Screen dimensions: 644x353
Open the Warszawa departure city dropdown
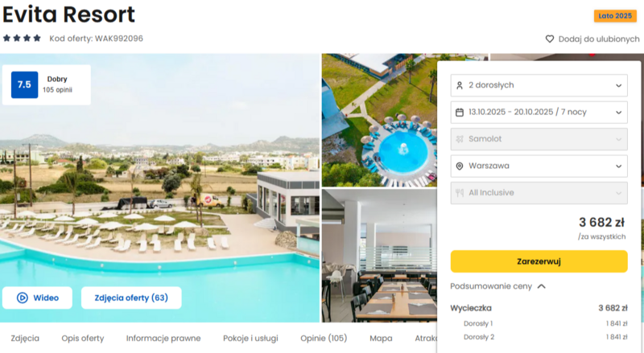539,166
